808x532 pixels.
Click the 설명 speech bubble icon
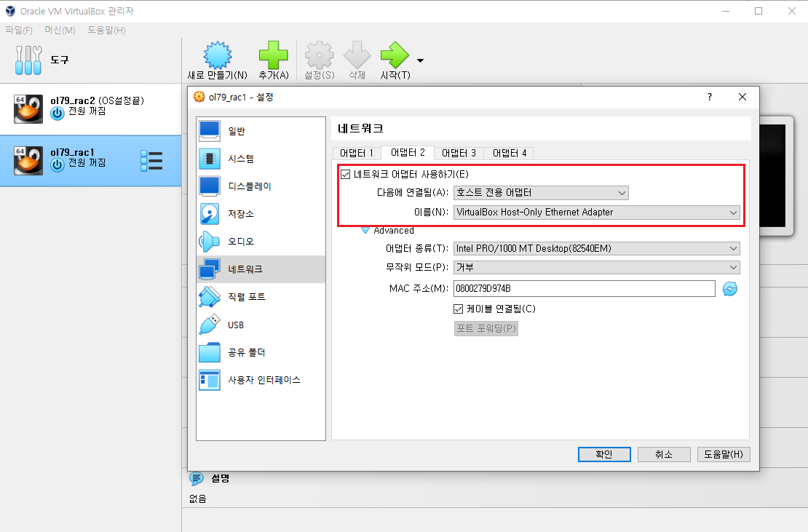[197, 478]
